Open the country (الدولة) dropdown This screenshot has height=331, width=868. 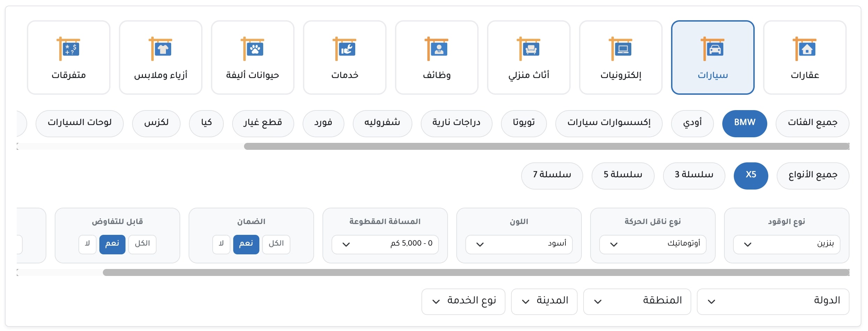coord(773,301)
